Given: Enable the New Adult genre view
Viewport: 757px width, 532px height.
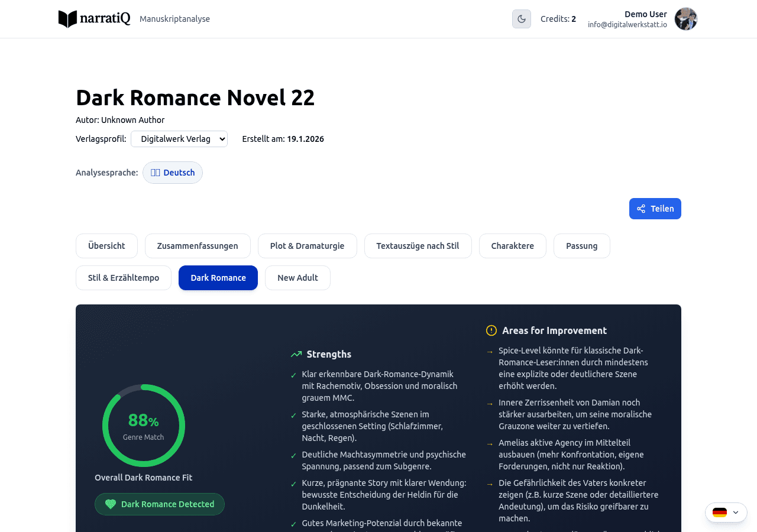Looking at the screenshot, I should (x=297, y=277).
